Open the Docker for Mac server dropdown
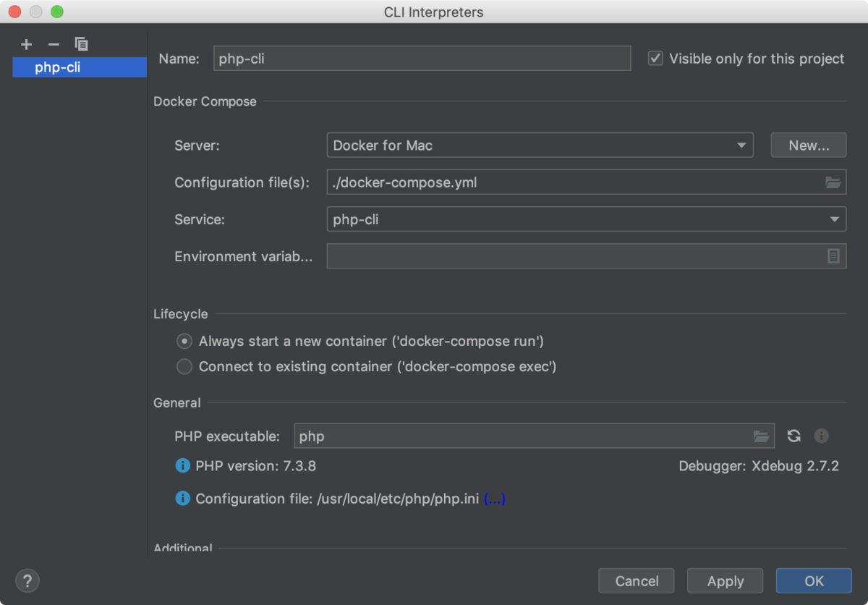868x605 pixels. pos(540,145)
